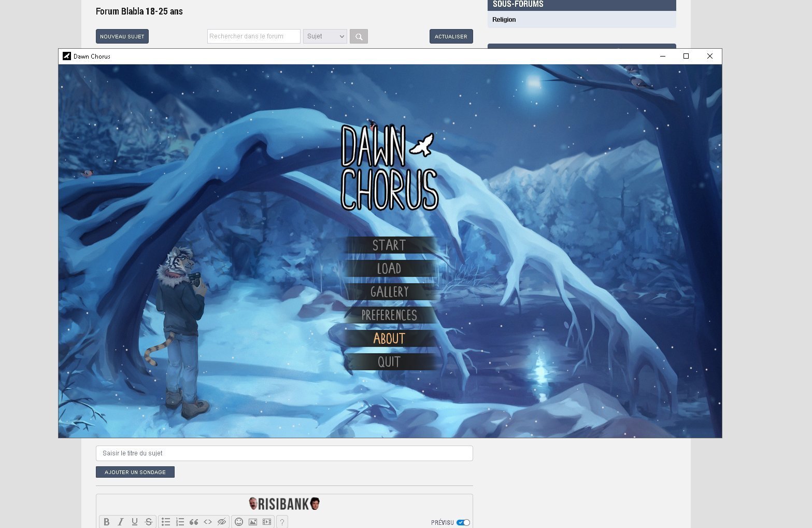The image size is (812, 528).
Task: Open the LOAD menu in Dawn Chorus
Action: pyautogui.click(x=389, y=269)
